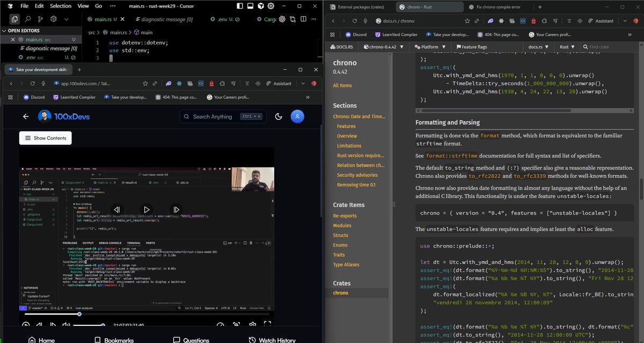Open the Search panel in Cursor sidebar
This screenshot has height=343, width=644.
27,19
